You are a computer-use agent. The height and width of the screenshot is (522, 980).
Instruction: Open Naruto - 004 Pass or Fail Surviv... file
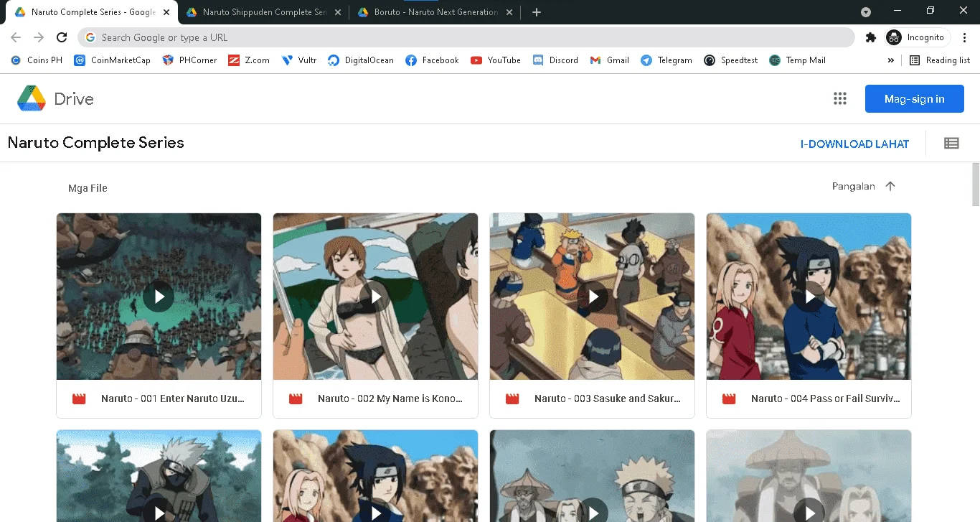click(809, 315)
